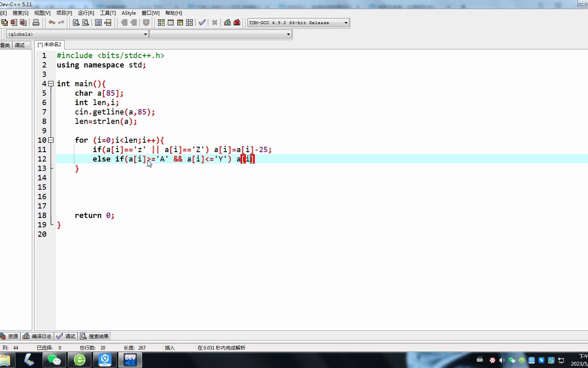Image resolution: width=588 pixels, height=368 pixels.
Task: Click the Save All toolbar icon
Action: point(4,22)
